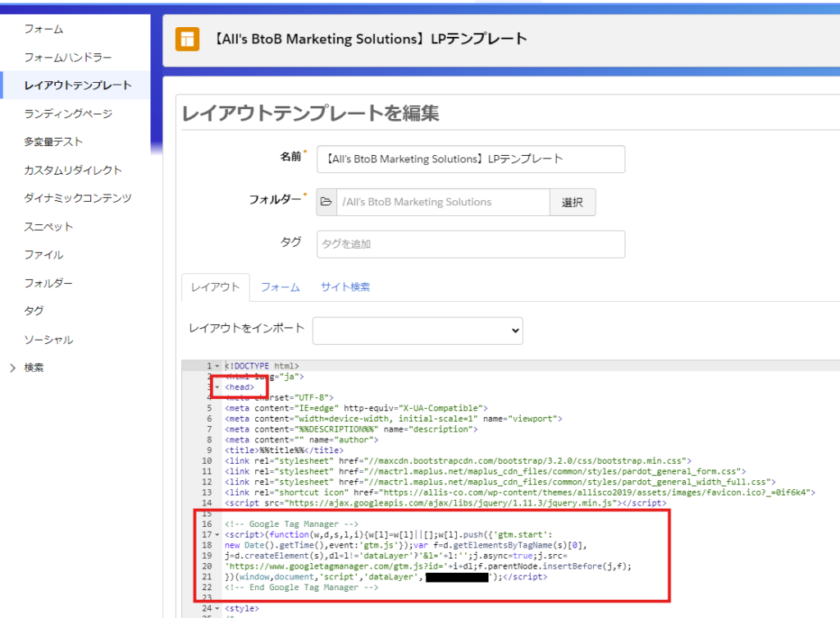Viewport: 840px width, 618px height.
Task: Select ダイナミックコンテンツ in the sidebar
Action: click(78, 199)
